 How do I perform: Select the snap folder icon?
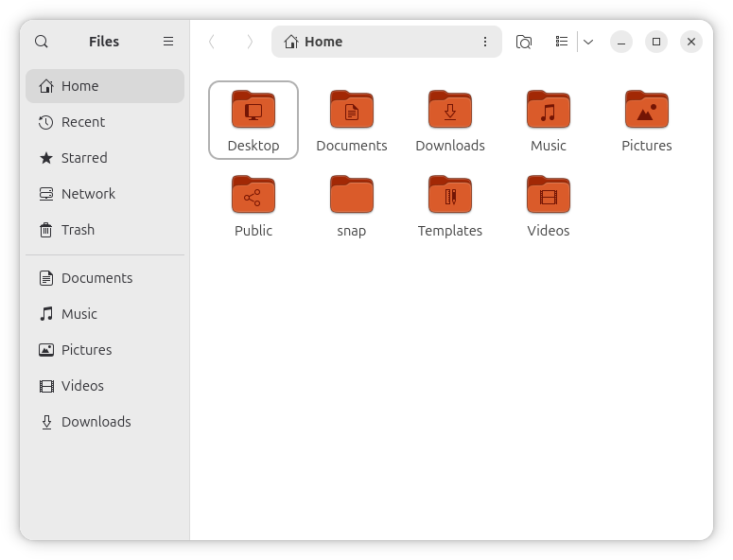pyautogui.click(x=352, y=195)
